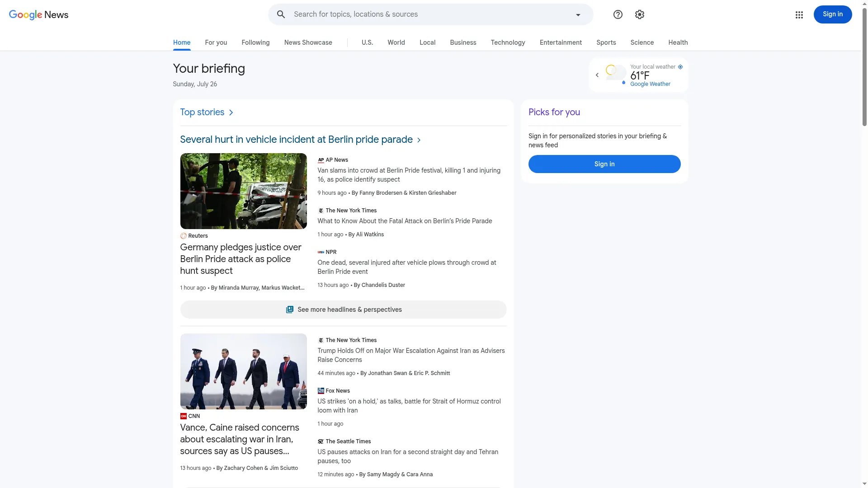Image resolution: width=868 pixels, height=488 pixels.
Task: Open advanced search dropdown arrow
Action: click(578, 14)
